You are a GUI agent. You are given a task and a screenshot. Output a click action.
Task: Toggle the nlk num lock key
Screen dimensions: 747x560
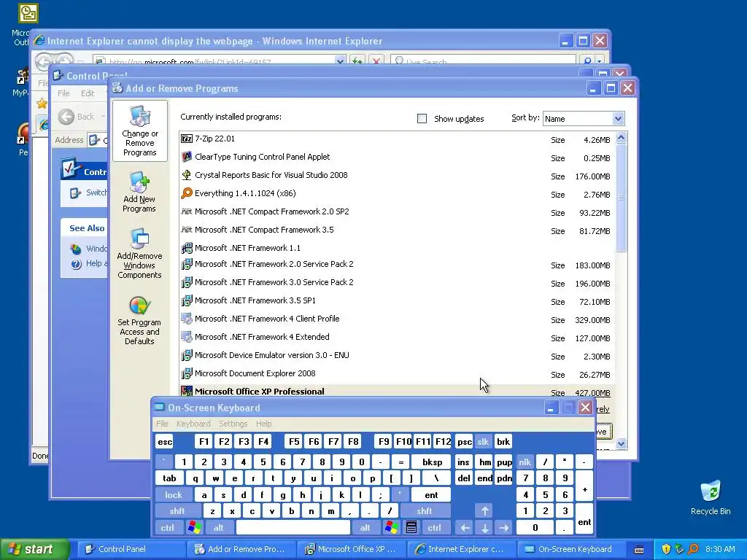coord(525,462)
